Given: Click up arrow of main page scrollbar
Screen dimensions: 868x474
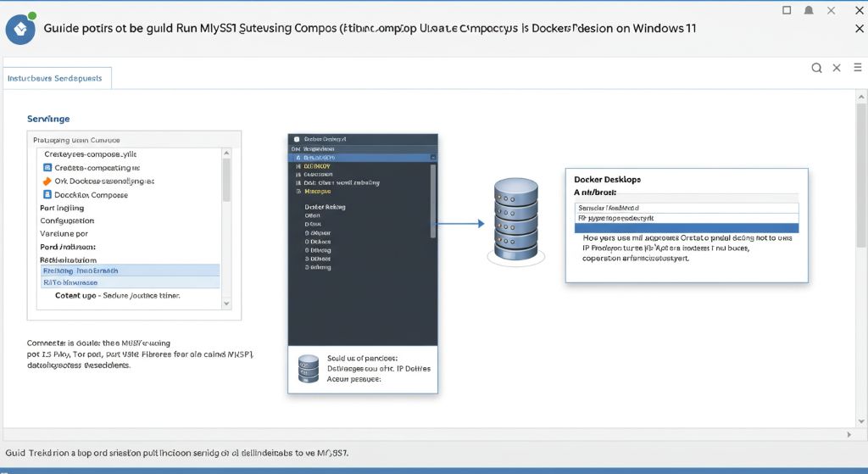Looking at the screenshot, I should click(x=861, y=97).
